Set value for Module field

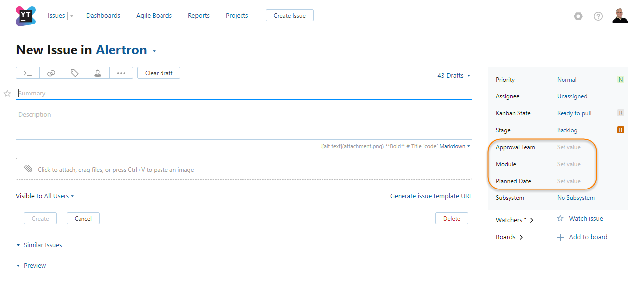[x=569, y=164]
